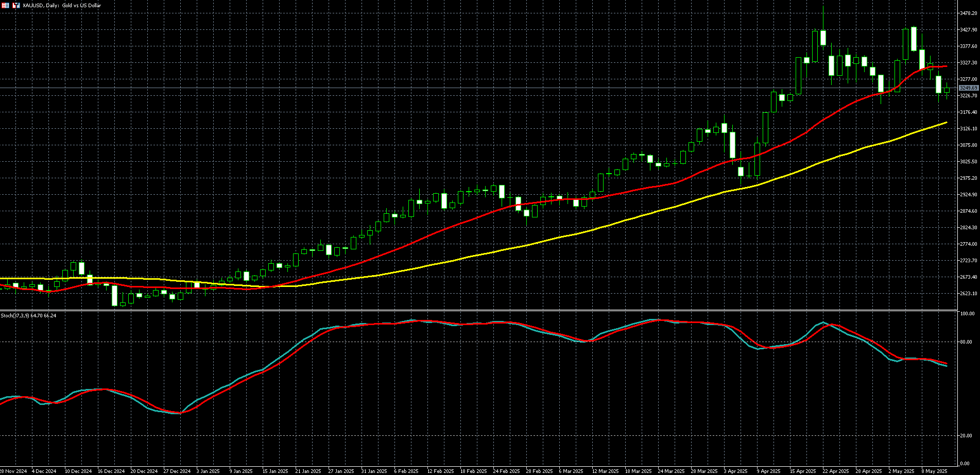Select the 8 May 2025 date label

pos(935,471)
